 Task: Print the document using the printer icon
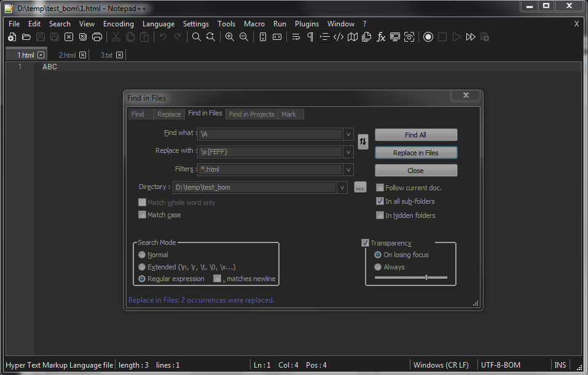point(97,37)
